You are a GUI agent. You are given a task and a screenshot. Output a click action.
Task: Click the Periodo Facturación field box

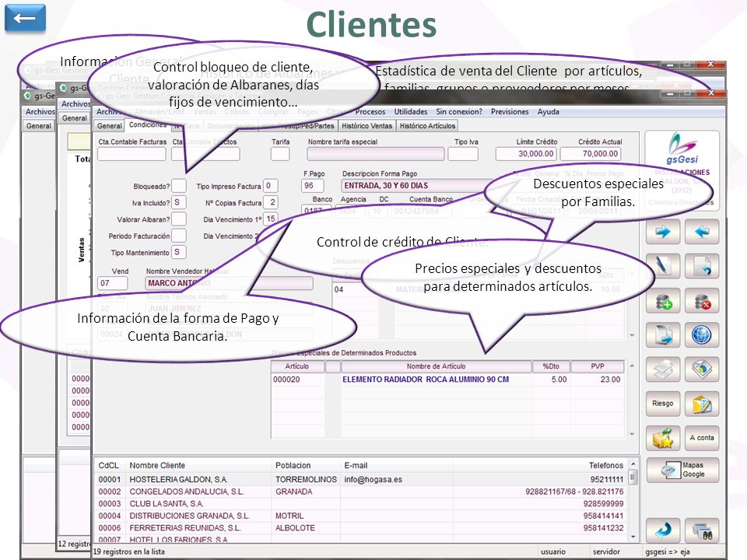179,236
